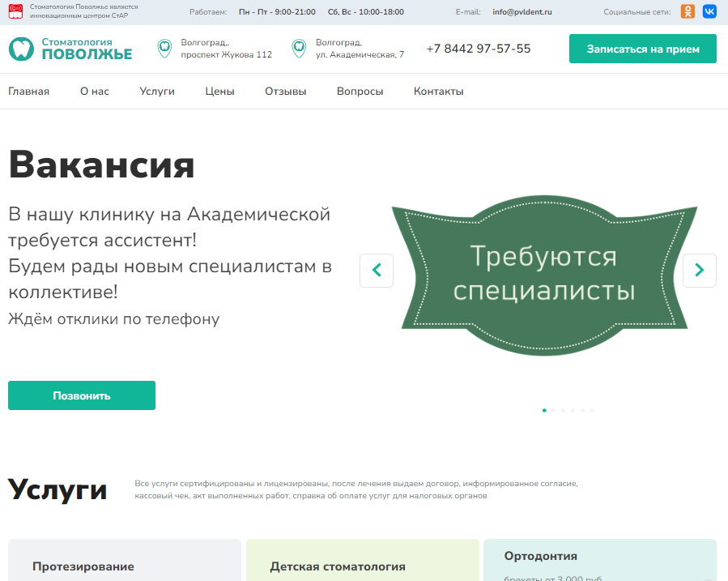Click the info@pvldent.ru email link
Viewport: 728px width, 581px height.
[522, 12]
